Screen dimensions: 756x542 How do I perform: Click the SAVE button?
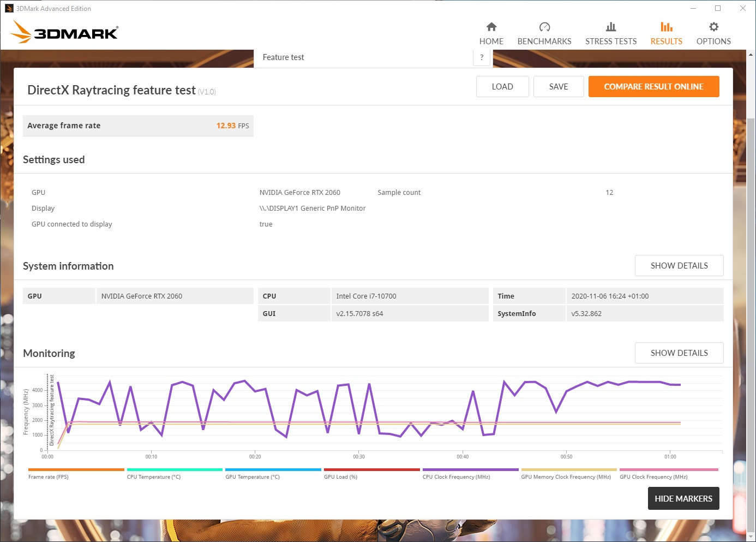[x=559, y=87]
